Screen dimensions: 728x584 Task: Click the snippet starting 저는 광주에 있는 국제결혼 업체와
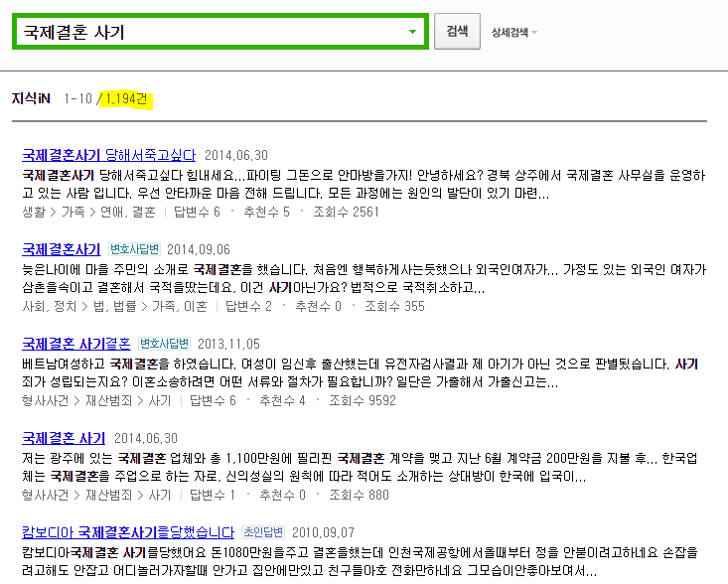point(360,467)
